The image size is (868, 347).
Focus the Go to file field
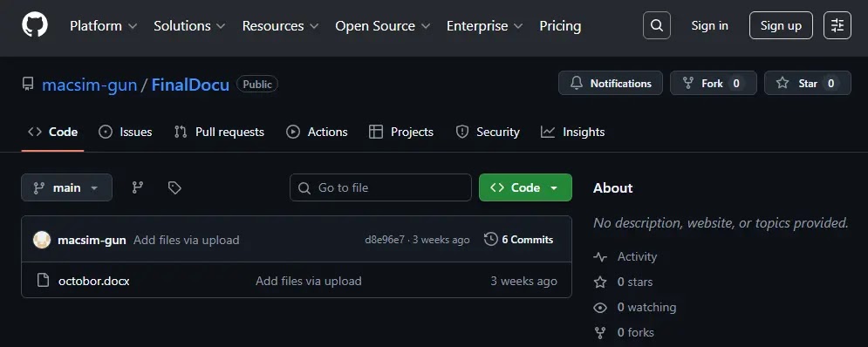pyautogui.click(x=380, y=187)
